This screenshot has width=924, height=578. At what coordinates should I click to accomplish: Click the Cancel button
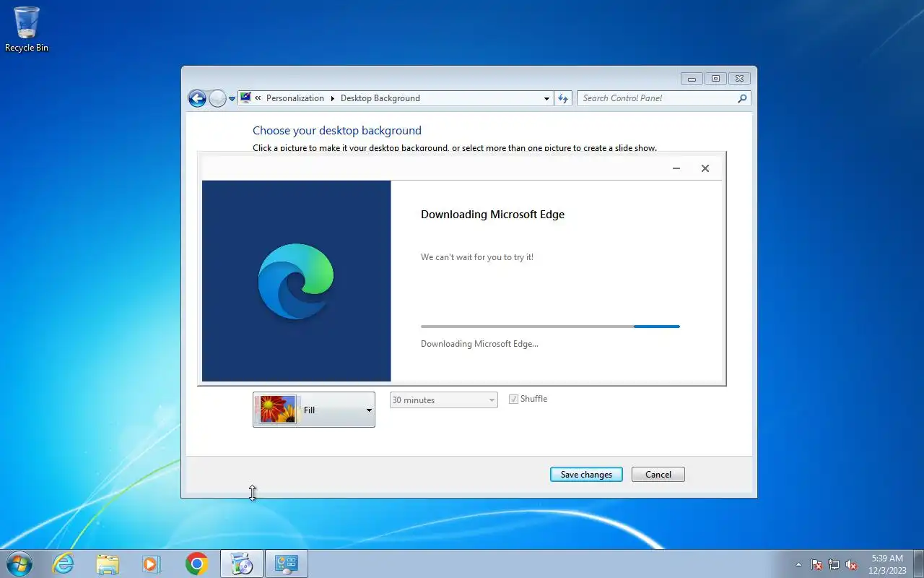point(658,475)
